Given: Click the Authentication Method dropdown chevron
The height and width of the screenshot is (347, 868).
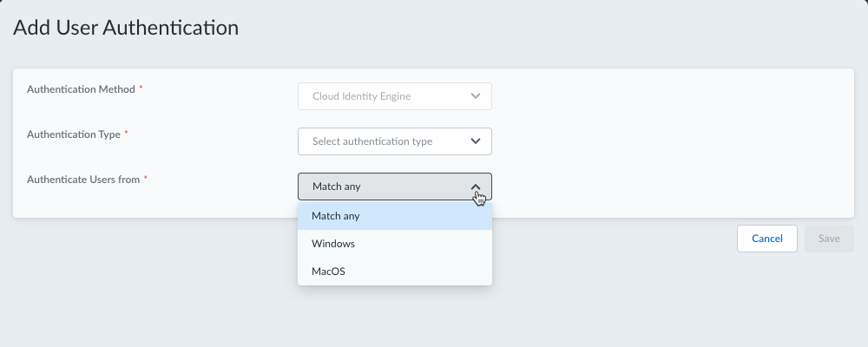Looking at the screenshot, I should 475,96.
